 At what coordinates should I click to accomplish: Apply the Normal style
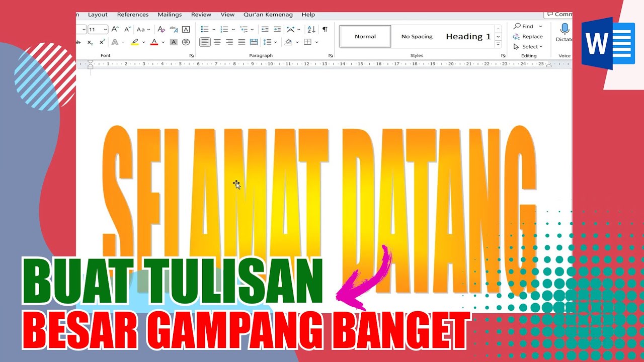coord(365,36)
